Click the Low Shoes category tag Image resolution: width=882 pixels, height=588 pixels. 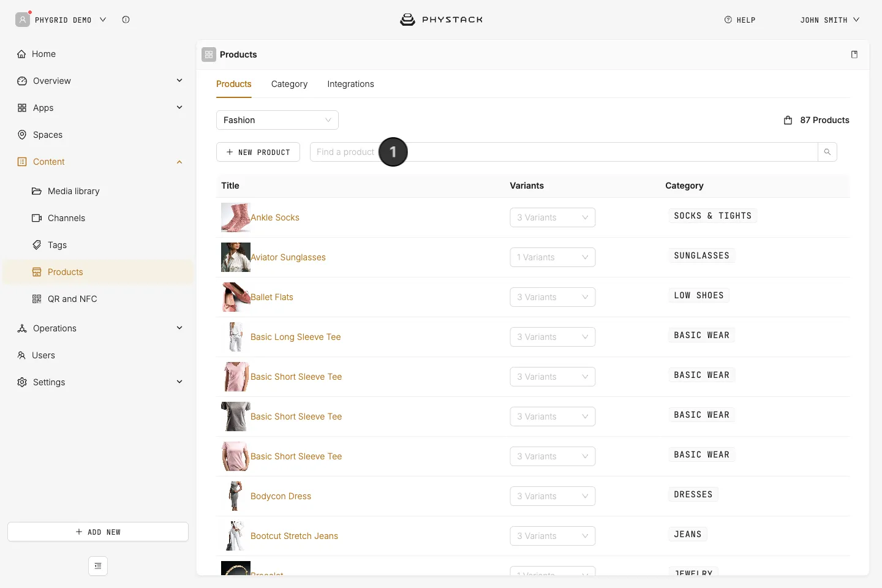(x=699, y=295)
